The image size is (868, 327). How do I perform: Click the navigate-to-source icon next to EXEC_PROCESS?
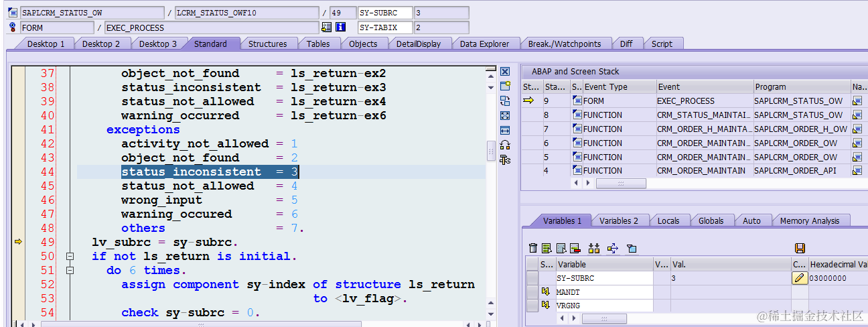327,27
